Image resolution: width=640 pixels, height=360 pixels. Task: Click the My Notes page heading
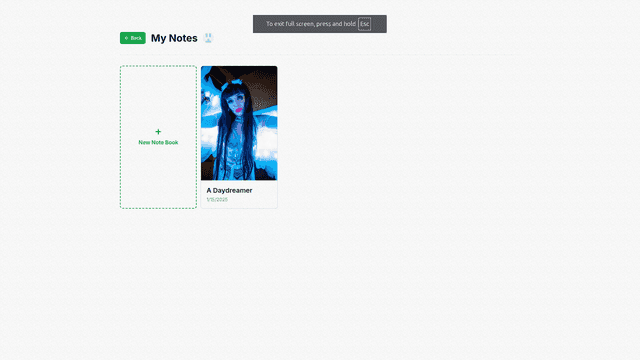[174, 38]
